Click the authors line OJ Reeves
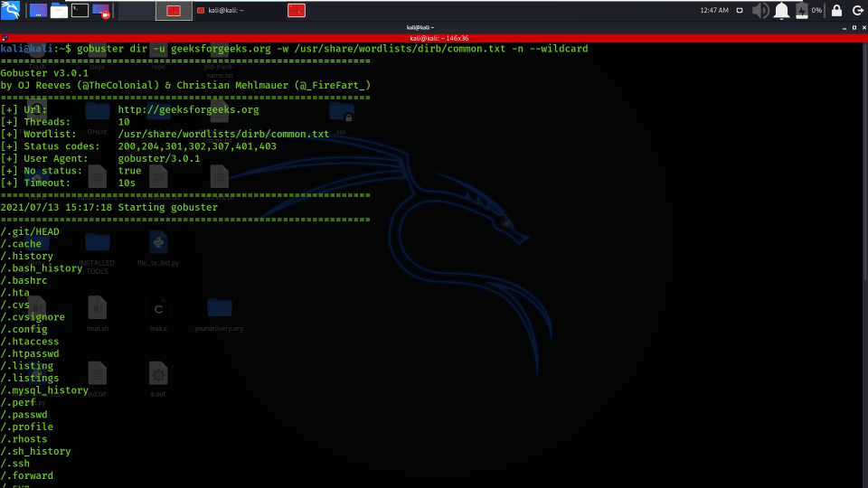Viewport: 868px width, 488px height. (x=185, y=85)
